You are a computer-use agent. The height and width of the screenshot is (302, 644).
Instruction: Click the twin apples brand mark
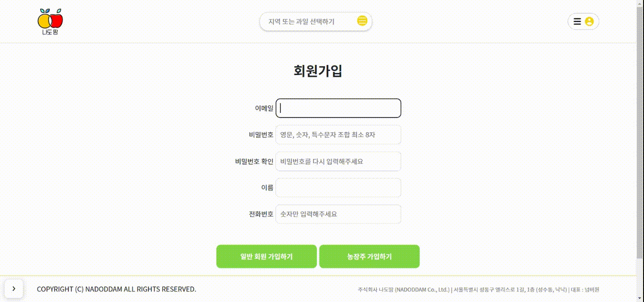(x=50, y=19)
